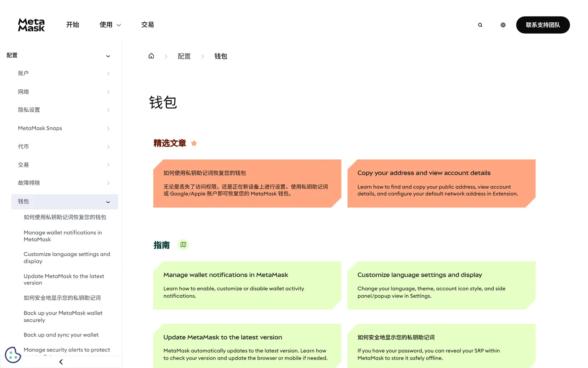
Task: Click 配置 in the breadcrumb
Action: point(184,56)
